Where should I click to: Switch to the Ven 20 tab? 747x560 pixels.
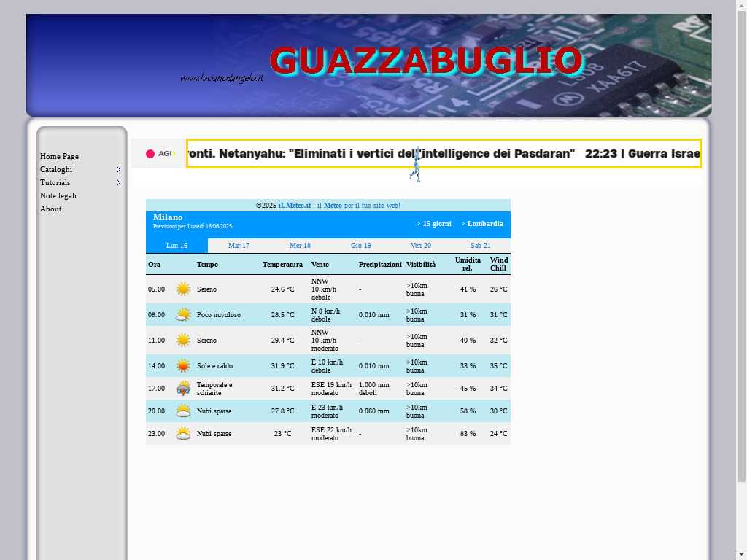click(421, 246)
